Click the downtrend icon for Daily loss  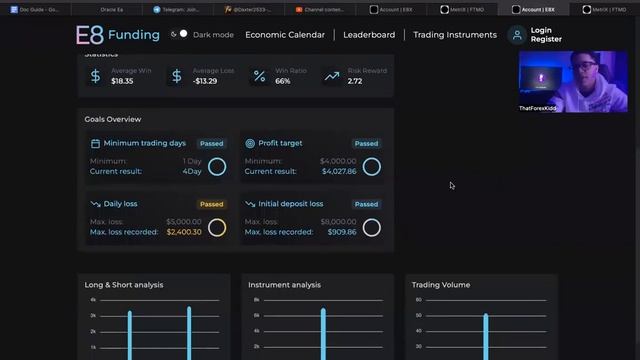pos(96,204)
